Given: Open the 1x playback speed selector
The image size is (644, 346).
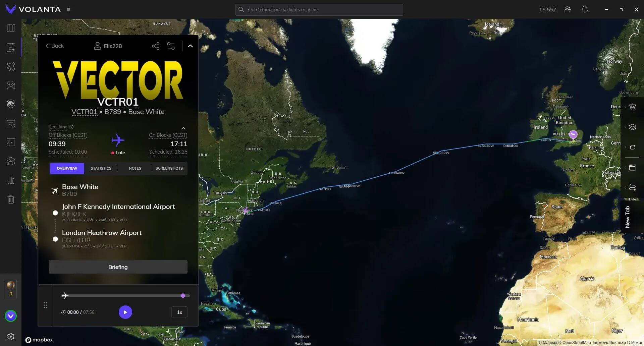Looking at the screenshot, I should (179, 312).
